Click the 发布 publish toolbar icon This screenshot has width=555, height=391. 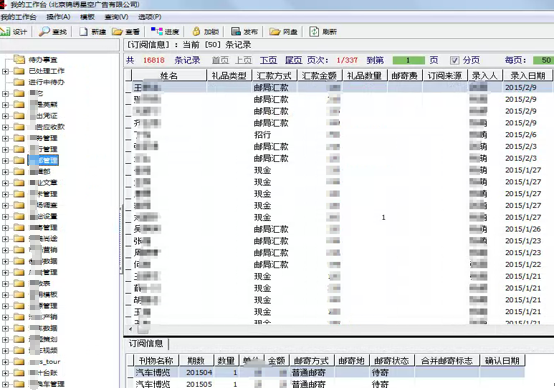pyautogui.click(x=236, y=31)
